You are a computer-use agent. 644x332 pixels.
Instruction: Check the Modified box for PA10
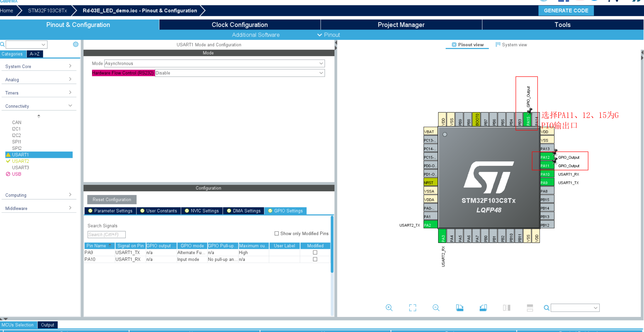[315, 259]
